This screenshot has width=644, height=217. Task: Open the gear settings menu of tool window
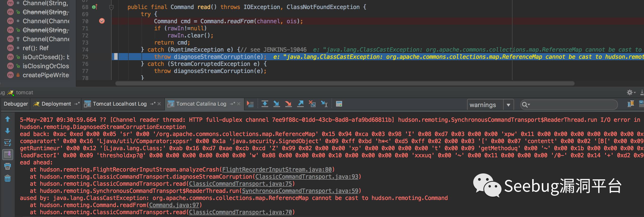pyautogui.click(x=631, y=92)
